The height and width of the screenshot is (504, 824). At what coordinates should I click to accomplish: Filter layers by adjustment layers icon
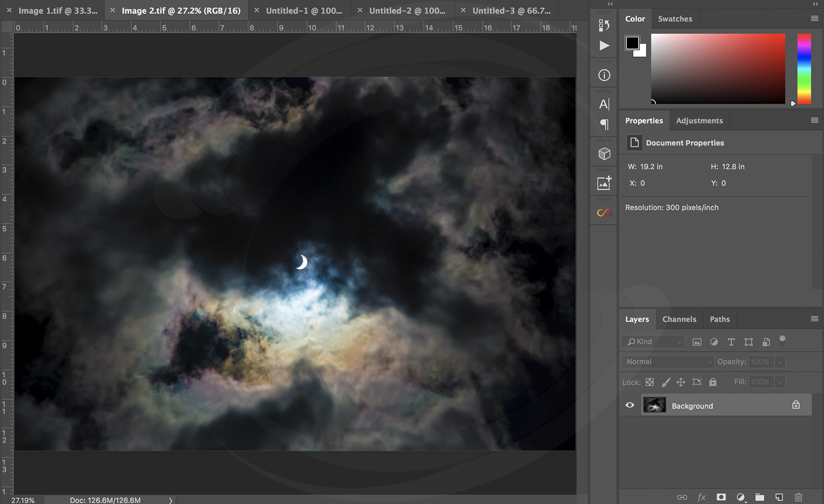click(714, 342)
